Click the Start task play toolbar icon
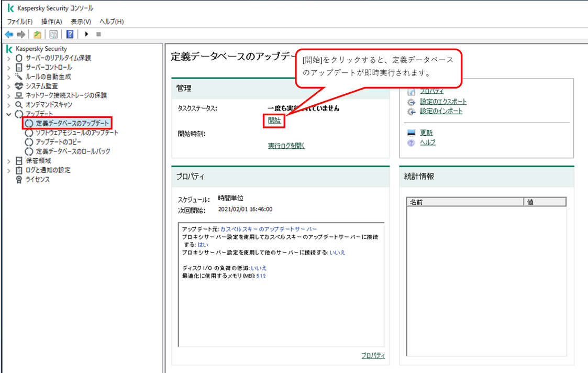The height and width of the screenshot is (373, 588). click(86, 34)
